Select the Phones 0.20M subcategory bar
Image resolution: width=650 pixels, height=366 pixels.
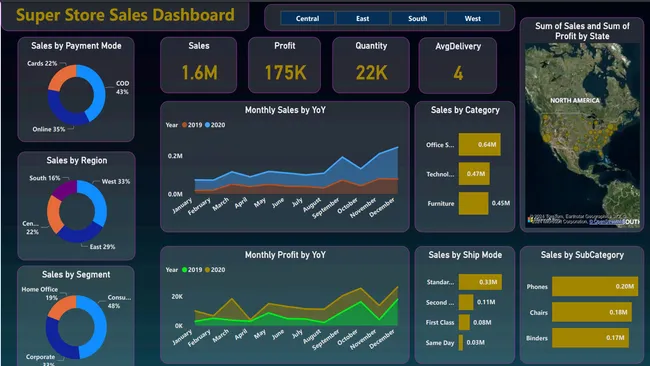coord(595,286)
